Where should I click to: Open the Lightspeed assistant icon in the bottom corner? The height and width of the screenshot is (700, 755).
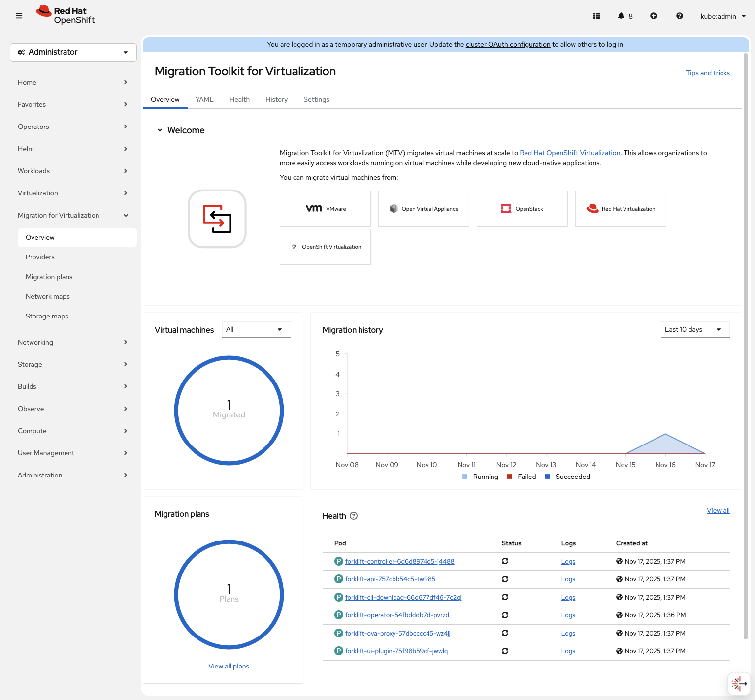click(739, 683)
